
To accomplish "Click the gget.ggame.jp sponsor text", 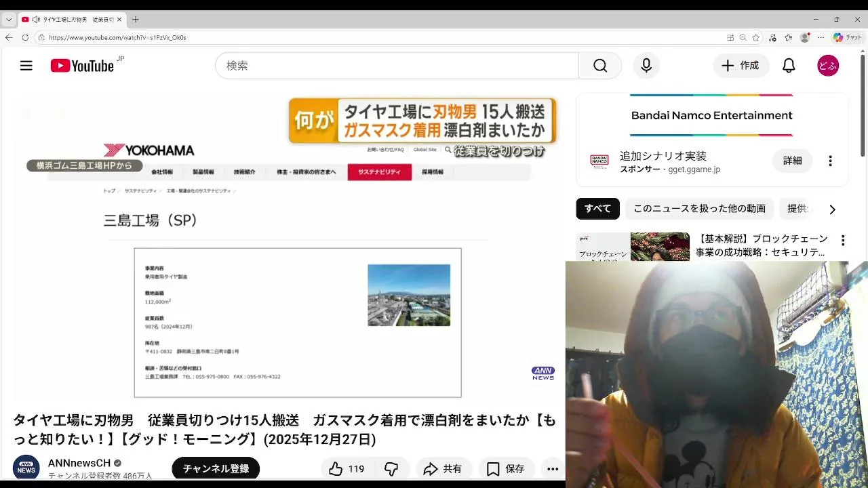I will tap(694, 169).
